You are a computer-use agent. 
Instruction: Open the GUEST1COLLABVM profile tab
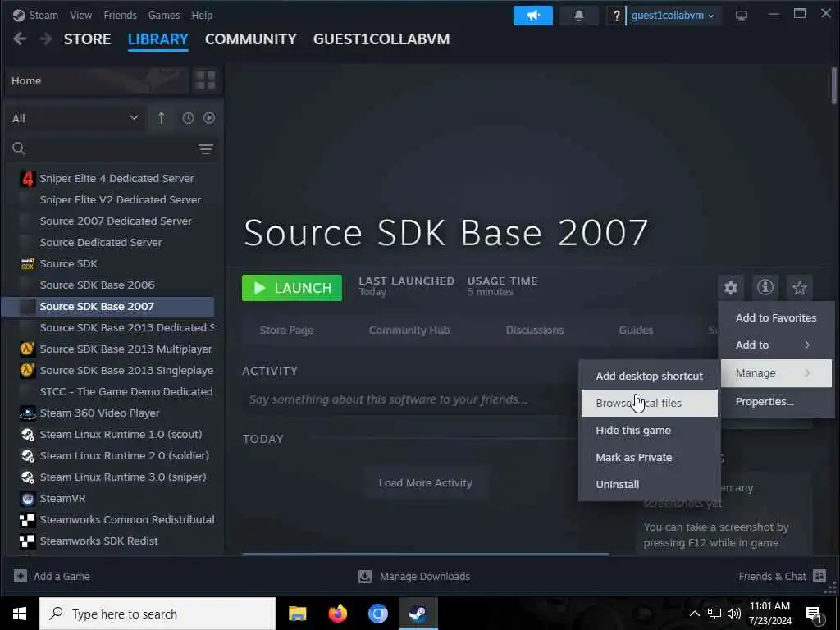381,39
